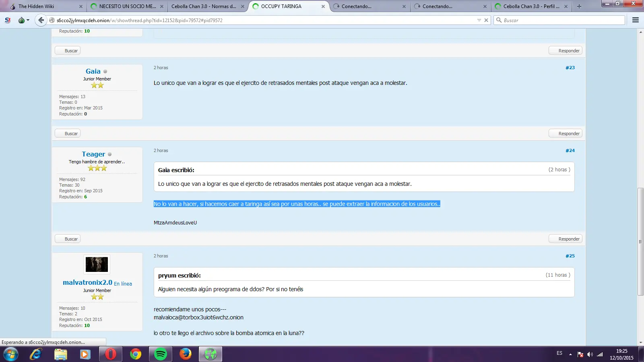Open Cebolla Chan 3.0 Normas tab
This screenshot has height=362, width=644.
click(204, 6)
